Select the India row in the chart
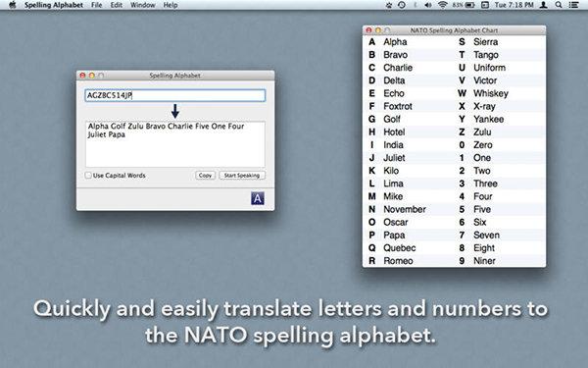 [409, 145]
